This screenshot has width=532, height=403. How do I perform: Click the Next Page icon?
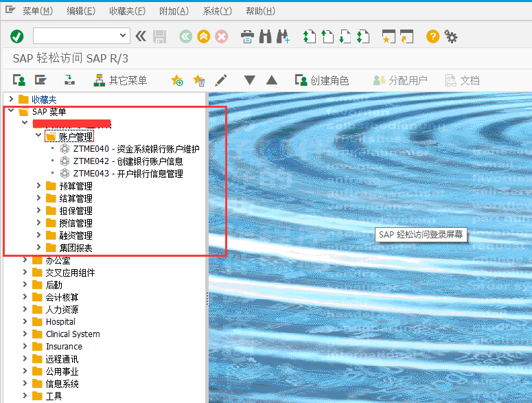pyautogui.click(x=345, y=36)
